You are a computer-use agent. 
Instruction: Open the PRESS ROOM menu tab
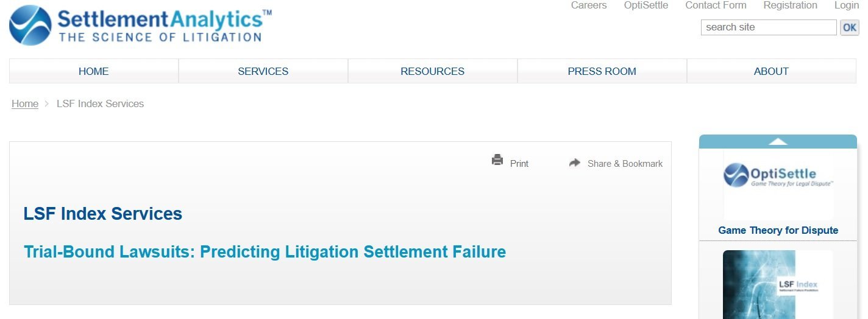point(602,71)
